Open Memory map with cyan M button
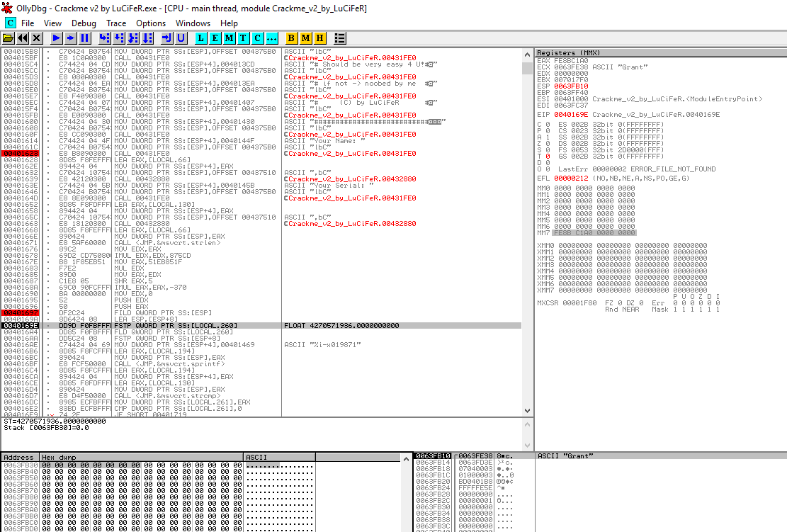Screen dimensions: 787x532 point(230,38)
